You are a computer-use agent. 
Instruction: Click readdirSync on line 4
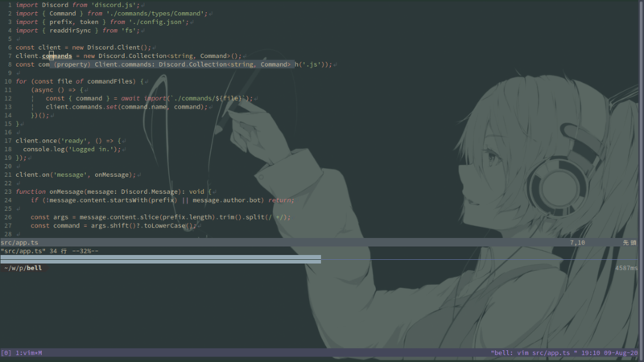pos(70,31)
